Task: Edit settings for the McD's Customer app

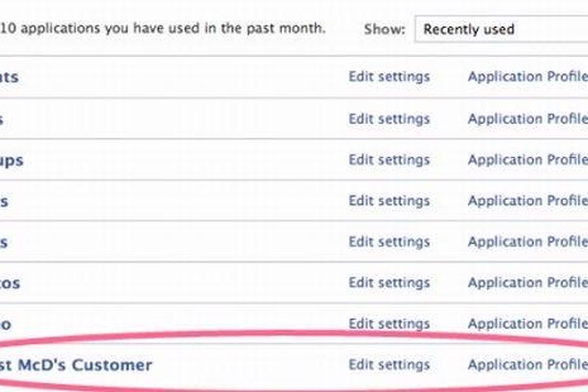Action: click(389, 365)
